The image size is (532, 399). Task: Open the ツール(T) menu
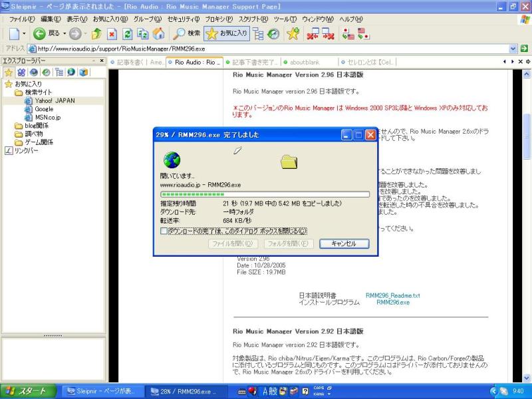[x=285, y=19]
